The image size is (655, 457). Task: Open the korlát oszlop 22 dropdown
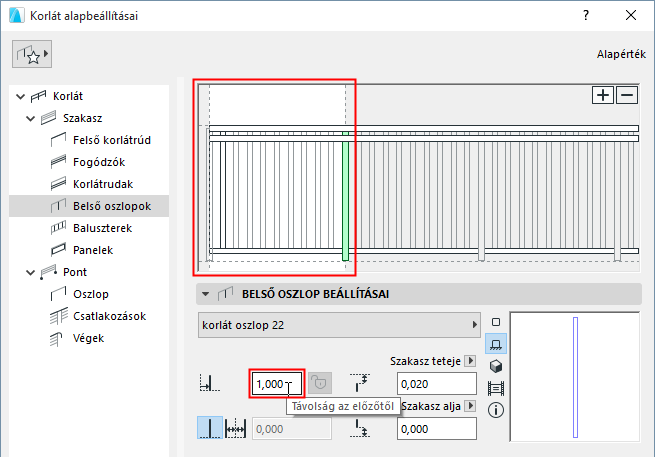pos(339,325)
